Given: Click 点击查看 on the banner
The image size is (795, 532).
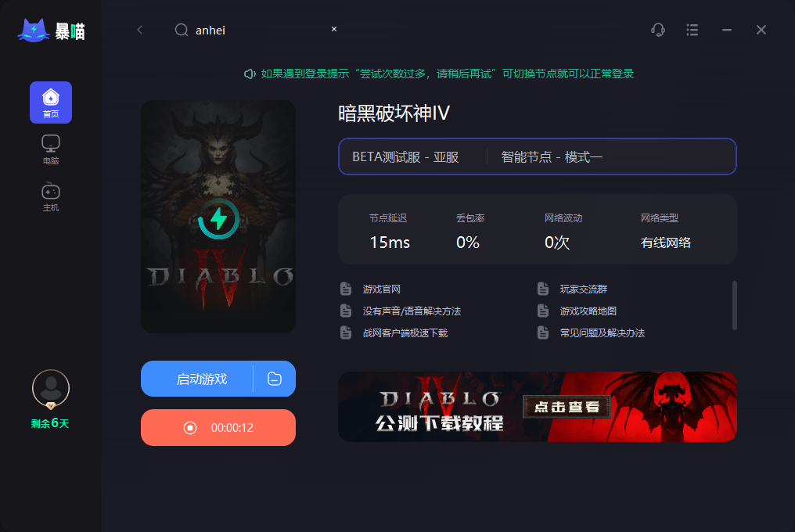Looking at the screenshot, I should coord(567,407).
